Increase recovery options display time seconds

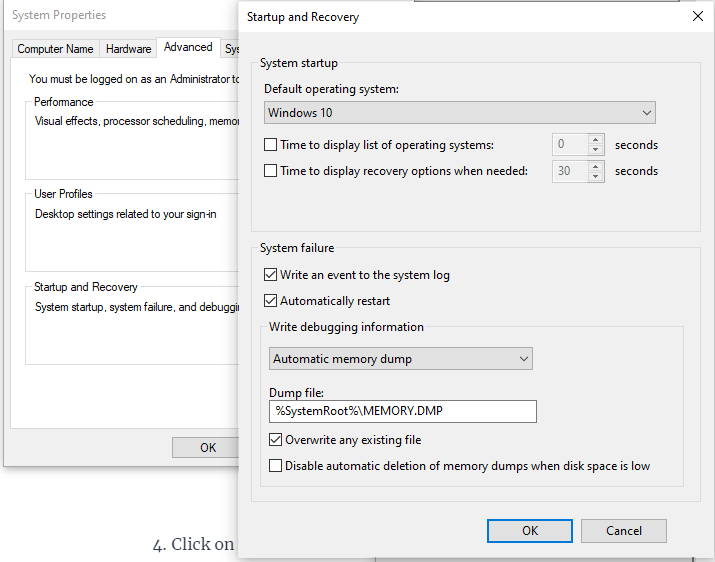[596, 166]
